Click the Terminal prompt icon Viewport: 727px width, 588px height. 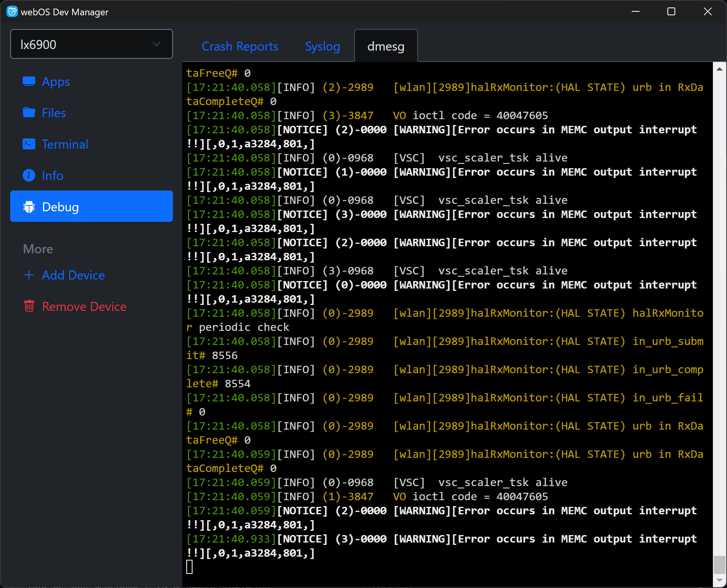29,144
